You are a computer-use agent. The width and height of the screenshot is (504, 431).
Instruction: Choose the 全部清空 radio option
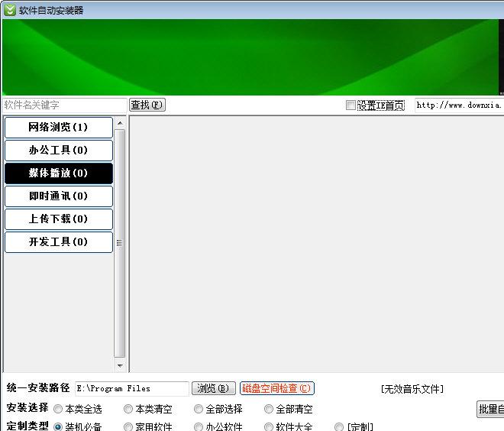tap(269, 410)
